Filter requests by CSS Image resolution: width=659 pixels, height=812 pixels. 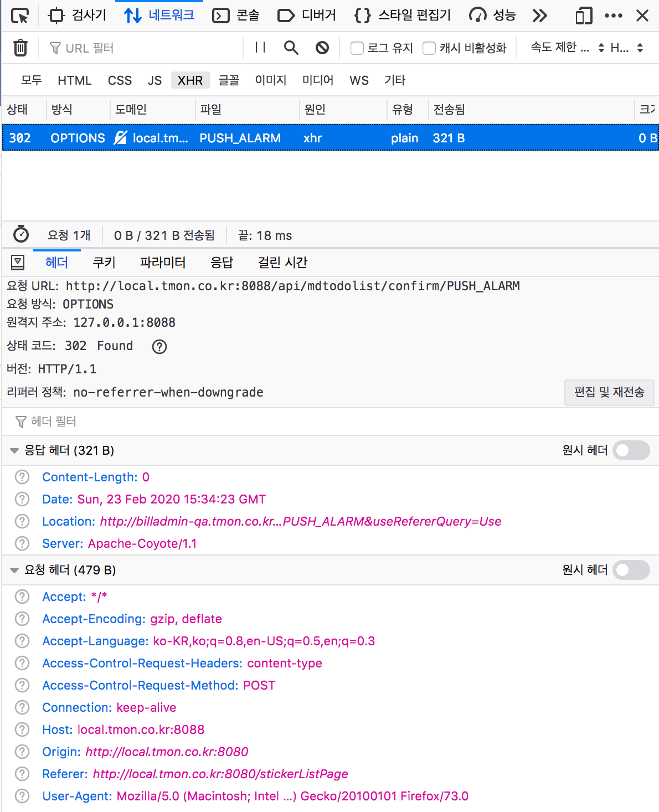120,80
